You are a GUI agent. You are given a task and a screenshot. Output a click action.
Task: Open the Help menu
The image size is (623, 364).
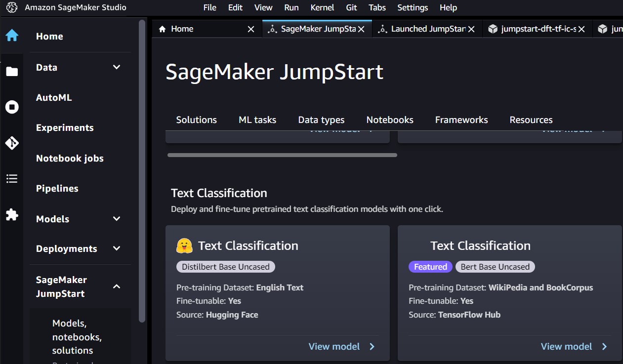(449, 7)
